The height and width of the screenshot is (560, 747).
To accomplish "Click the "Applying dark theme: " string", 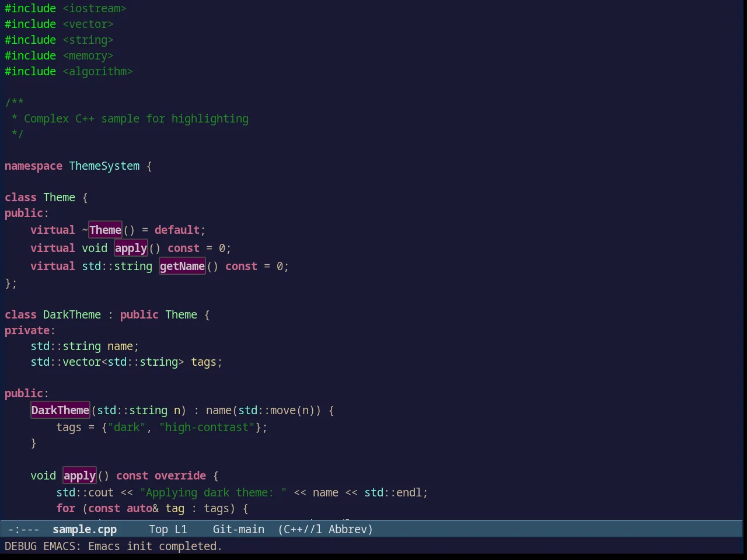I will pyautogui.click(x=213, y=493).
